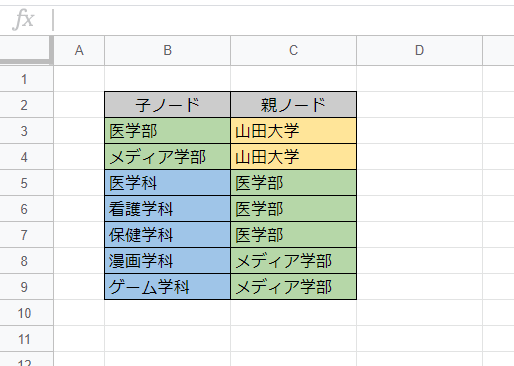
Task: Select cell containing 看護学科
Action: [x=167, y=209]
